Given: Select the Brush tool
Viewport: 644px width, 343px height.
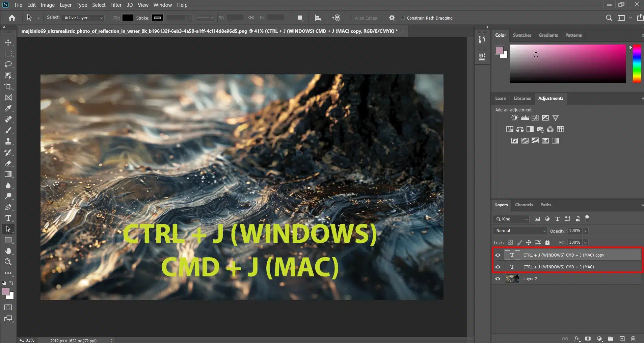Looking at the screenshot, I should tap(8, 130).
